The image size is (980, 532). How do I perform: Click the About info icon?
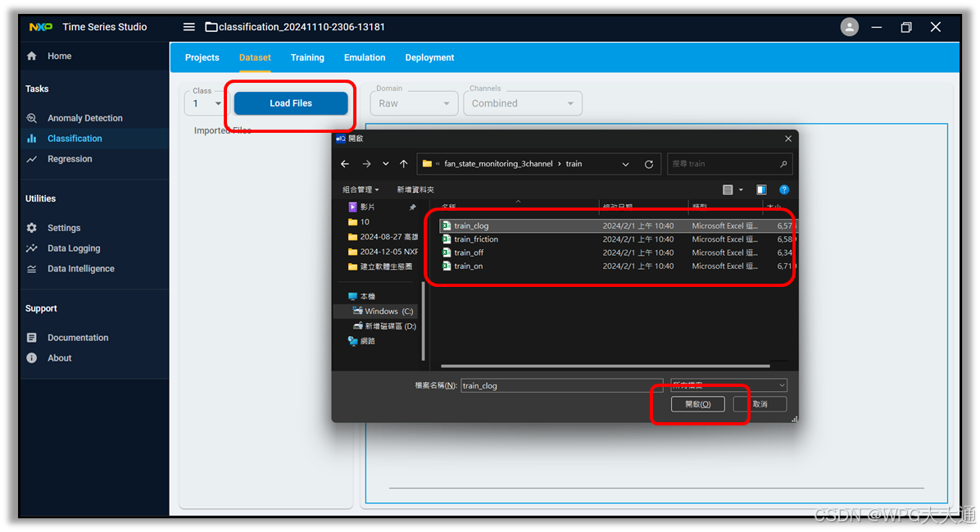32,358
